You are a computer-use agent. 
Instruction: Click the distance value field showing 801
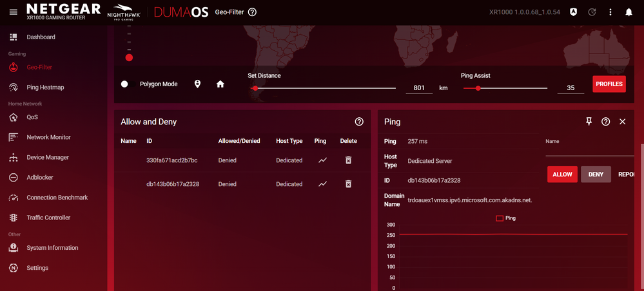(419, 88)
